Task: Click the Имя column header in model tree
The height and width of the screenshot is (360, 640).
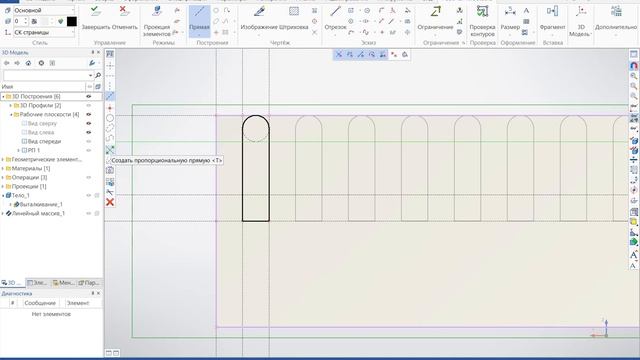Action: click(7, 87)
